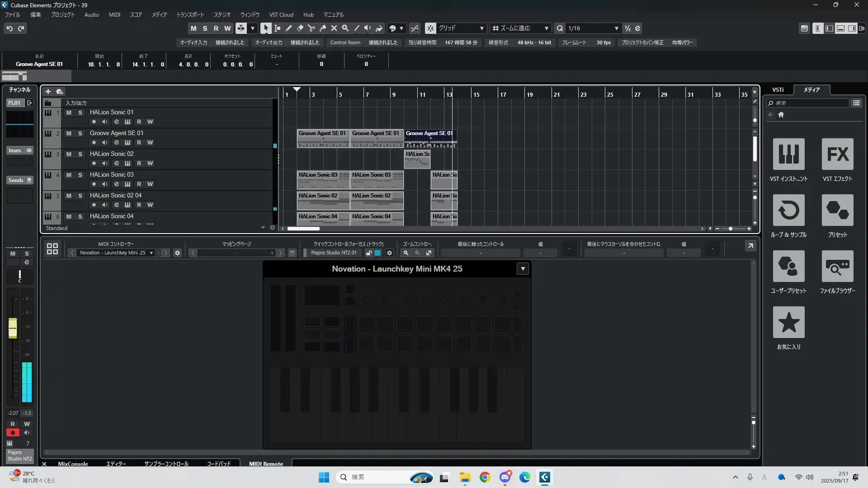Screen dimensions: 868x488
Task: Solo the Groove Agent SE 01 track
Action: point(80,133)
